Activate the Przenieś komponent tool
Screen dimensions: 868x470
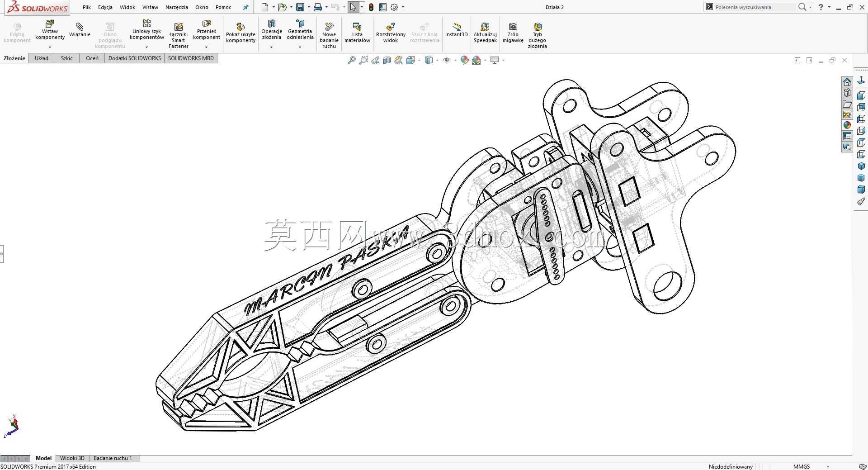tap(207, 30)
